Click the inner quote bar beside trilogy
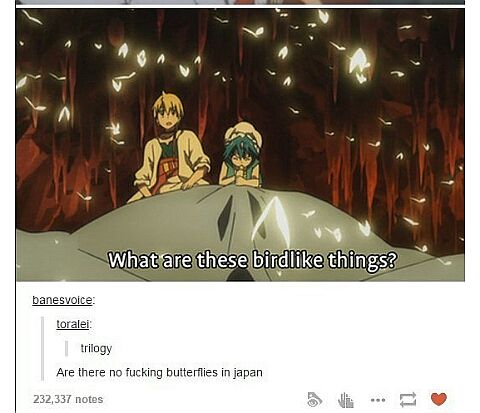 click(x=67, y=348)
